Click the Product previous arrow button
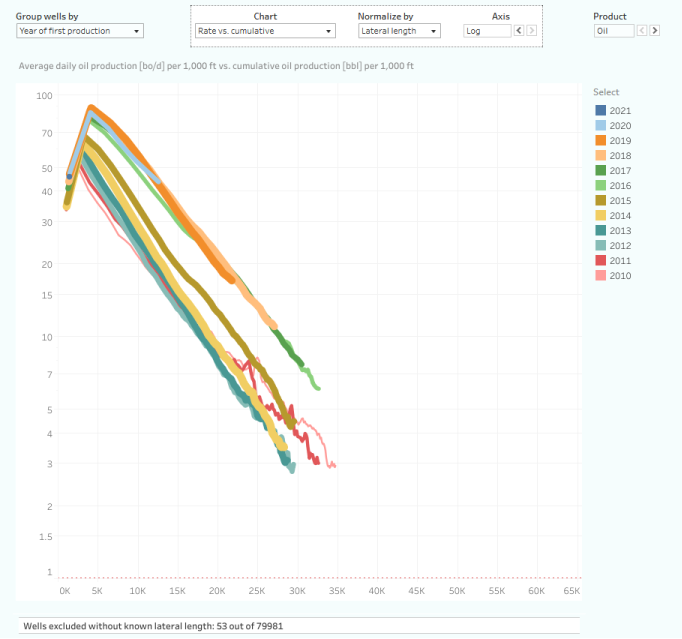This screenshot has width=682, height=639. [x=642, y=30]
